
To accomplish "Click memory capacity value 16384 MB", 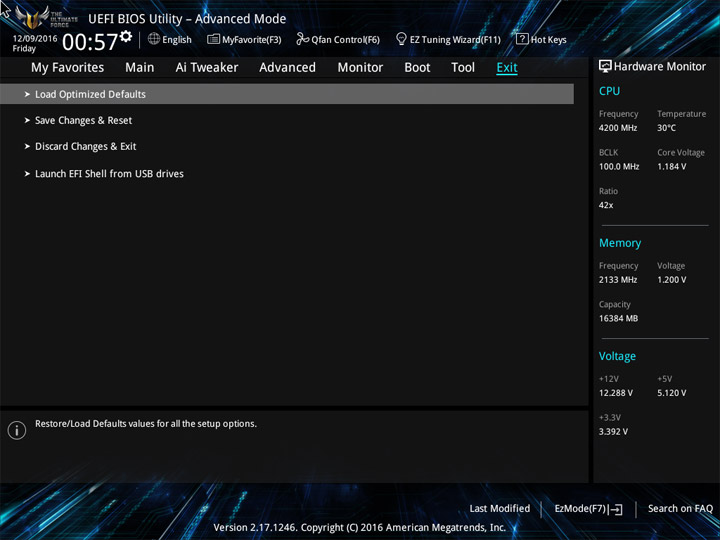I will [618, 318].
